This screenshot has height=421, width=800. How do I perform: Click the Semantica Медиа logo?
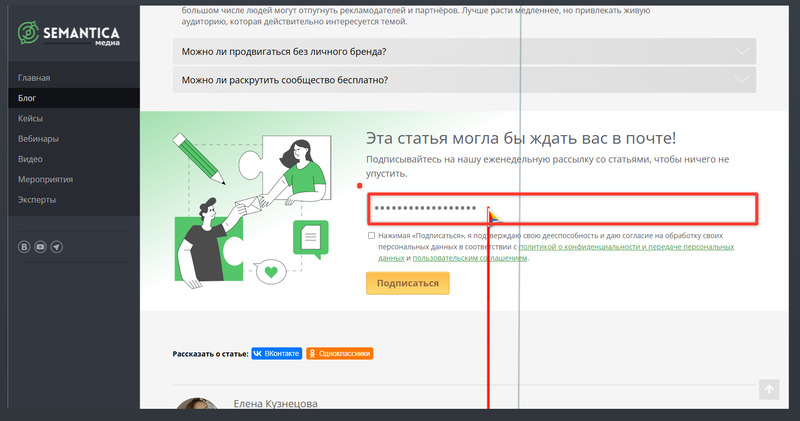(x=69, y=34)
